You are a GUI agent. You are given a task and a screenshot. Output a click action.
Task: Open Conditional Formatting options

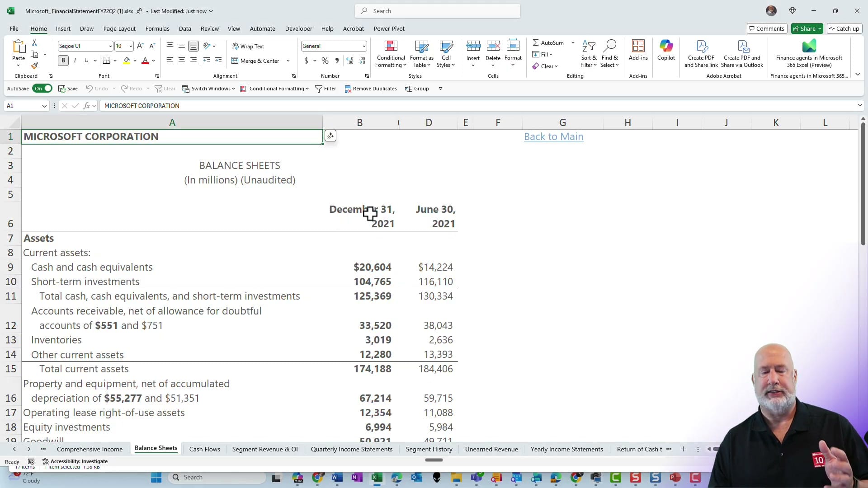391,53
